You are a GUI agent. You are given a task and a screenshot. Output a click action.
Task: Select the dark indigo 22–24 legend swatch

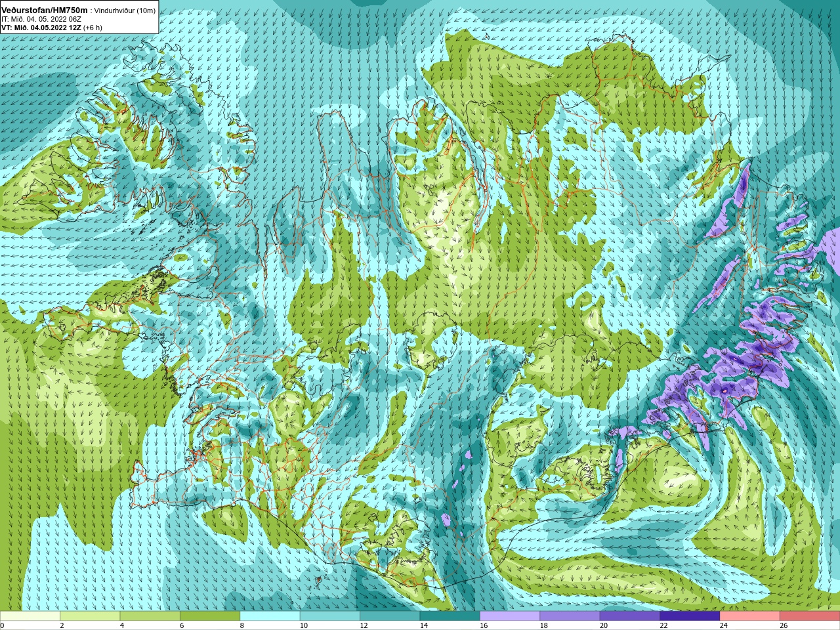[x=690, y=616]
